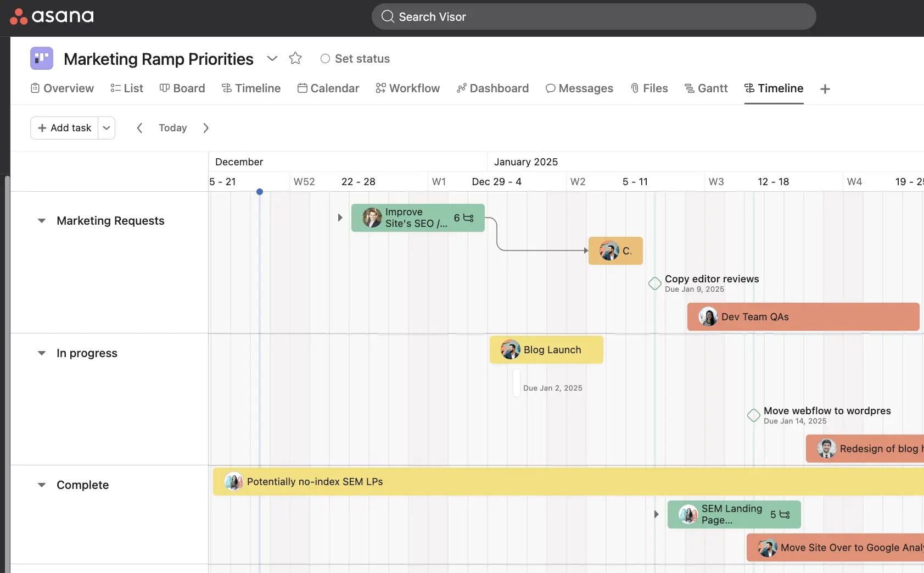Click the blue today marker on the timeline
Image resolution: width=924 pixels, height=573 pixels.
pos(260,192)
